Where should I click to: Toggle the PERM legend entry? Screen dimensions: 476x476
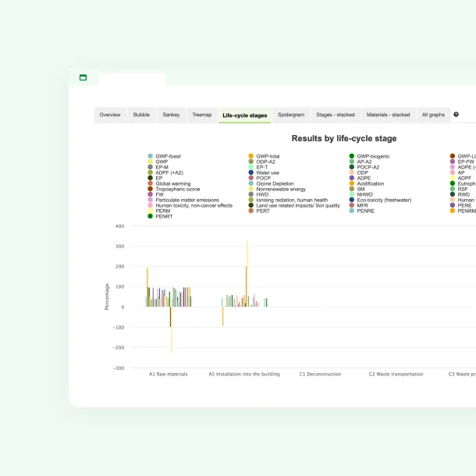pos(158,211)
